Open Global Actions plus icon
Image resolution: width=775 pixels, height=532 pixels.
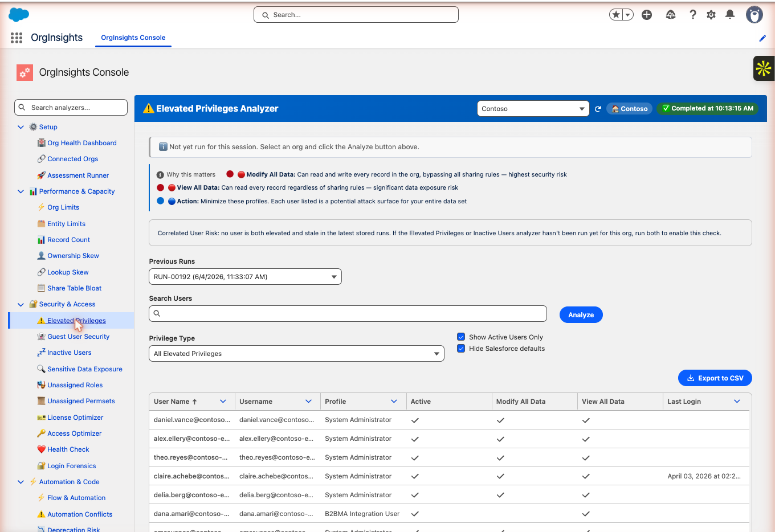(647, 15)
